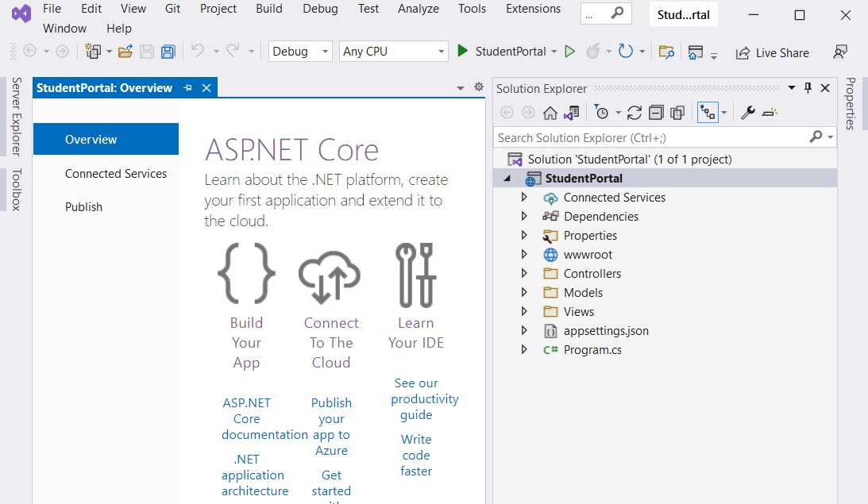Select the Solution 'StudentPortal' root node

coord(630,160)
